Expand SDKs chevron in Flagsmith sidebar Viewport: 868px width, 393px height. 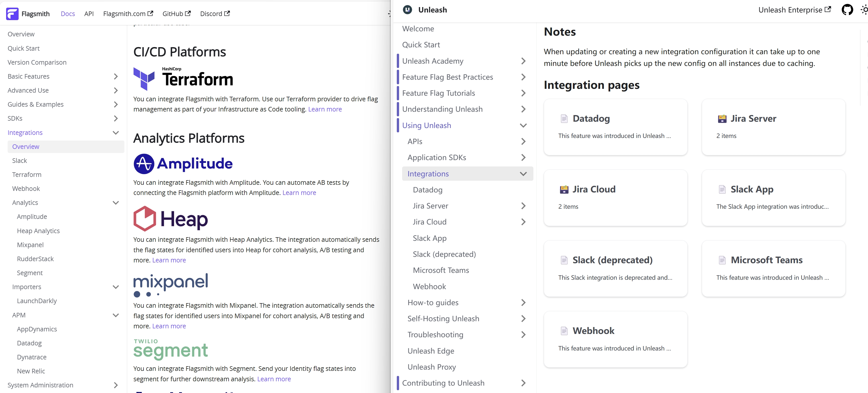click(x=116, y=118)
